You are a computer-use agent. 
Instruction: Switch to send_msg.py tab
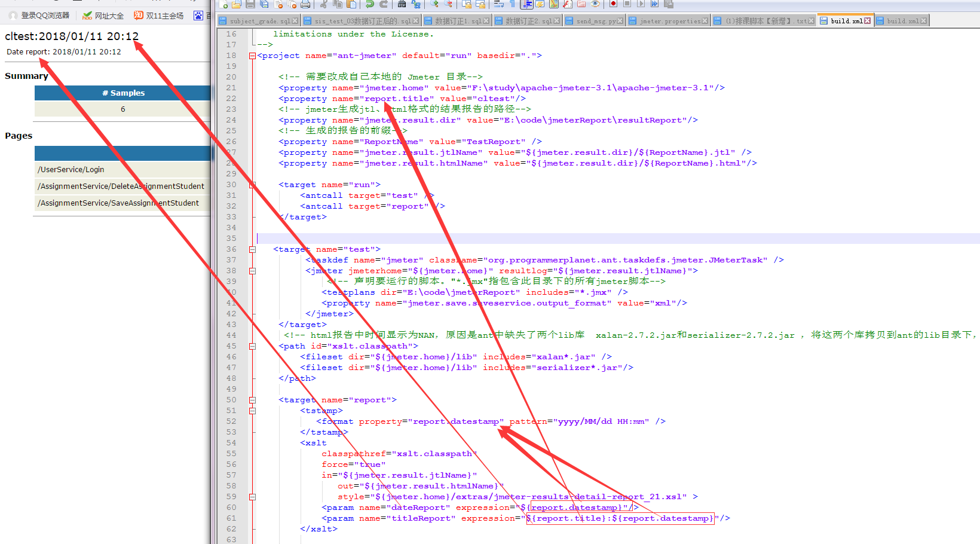[x=595, y=21]
